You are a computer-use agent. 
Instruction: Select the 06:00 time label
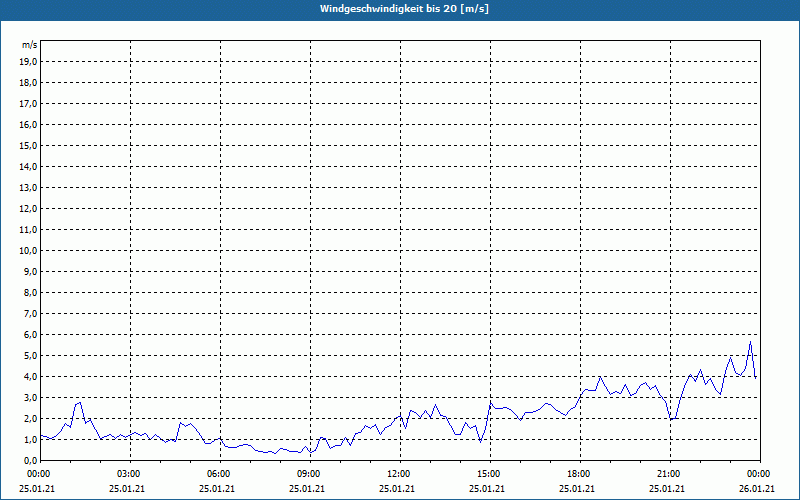click(x=219, y=473)
